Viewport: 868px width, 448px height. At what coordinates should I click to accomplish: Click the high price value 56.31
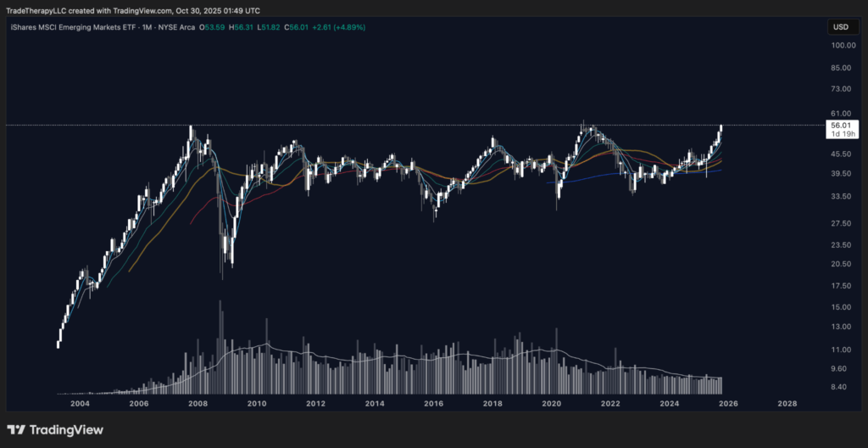click(244, 27)
